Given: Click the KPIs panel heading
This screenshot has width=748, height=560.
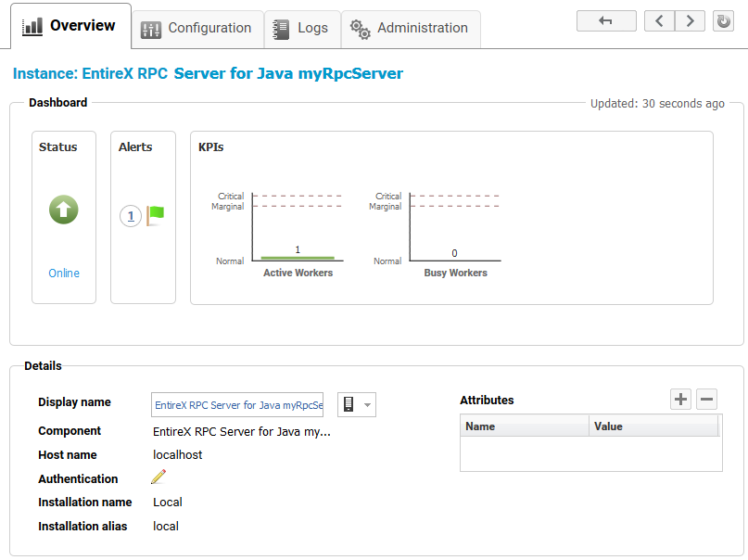Looking at the screenshot, I should click(x=210, y=146).
